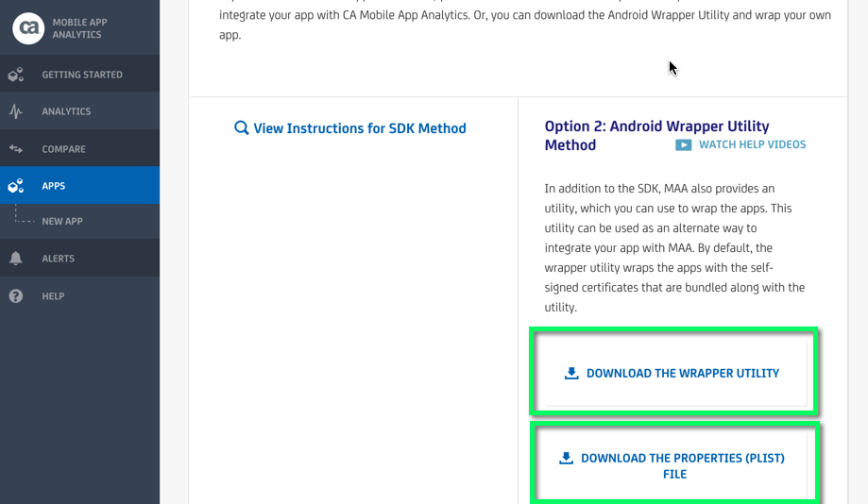Click the Getting Started cubes icon

coord(16,75)
